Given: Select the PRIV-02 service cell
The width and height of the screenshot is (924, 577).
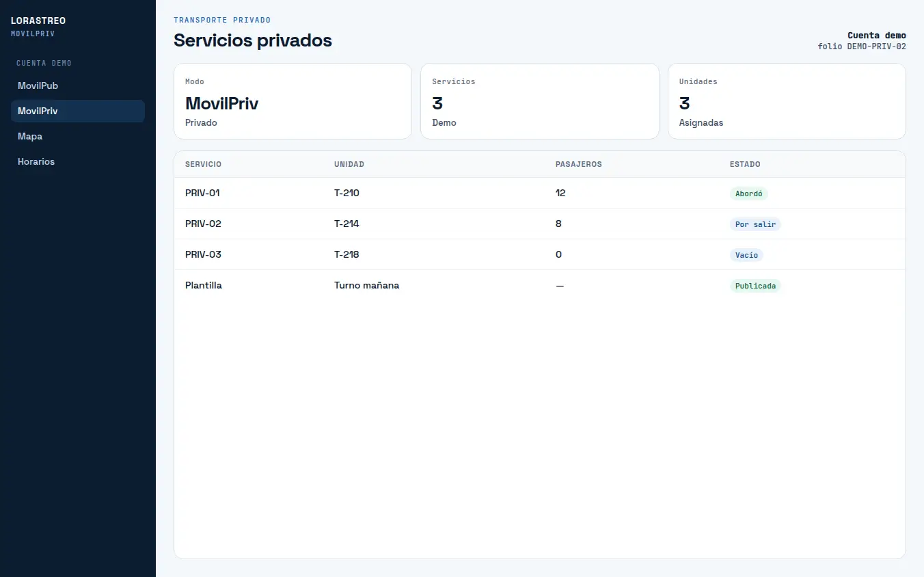Looking at the screenshot, I should coord(203,224).
